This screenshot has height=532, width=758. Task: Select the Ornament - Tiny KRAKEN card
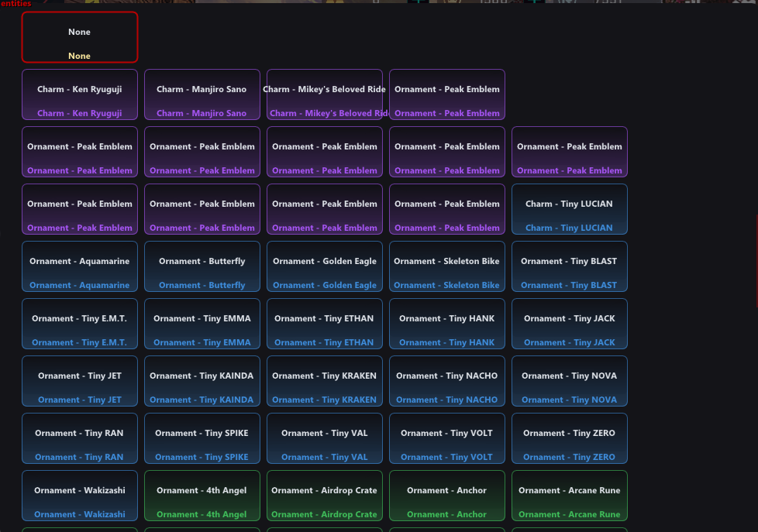pos(325,381)
